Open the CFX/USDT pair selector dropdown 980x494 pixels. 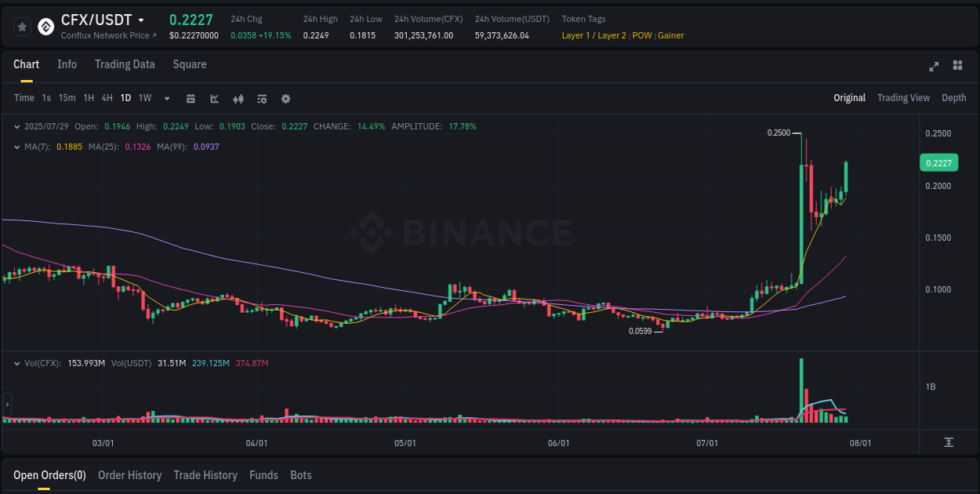coord(141,20)
